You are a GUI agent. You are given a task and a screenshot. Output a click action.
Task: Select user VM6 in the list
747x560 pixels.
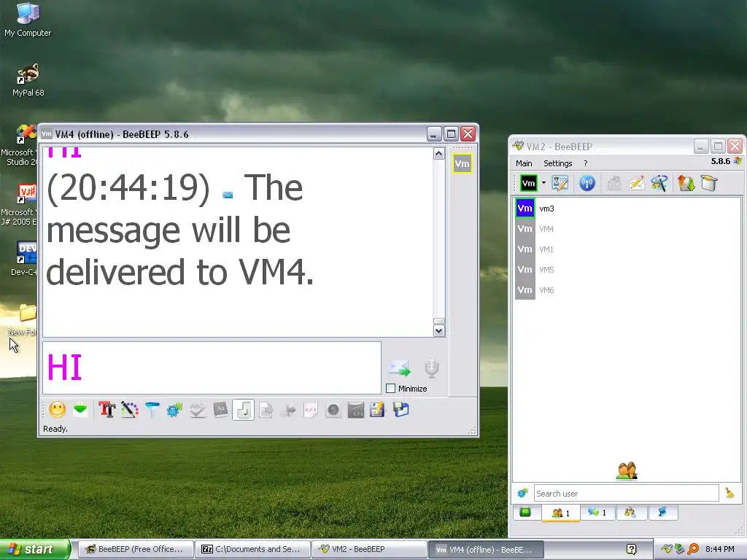click(627, 290)
